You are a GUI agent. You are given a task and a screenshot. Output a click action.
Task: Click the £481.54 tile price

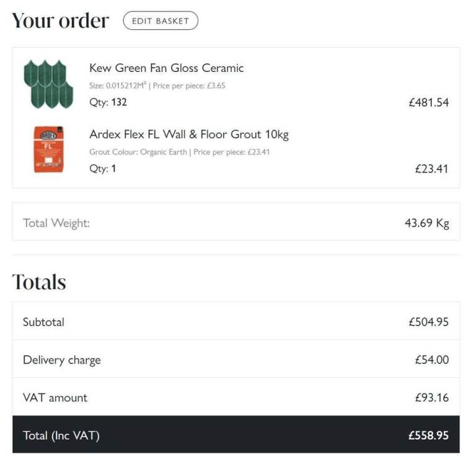point(428,103)
